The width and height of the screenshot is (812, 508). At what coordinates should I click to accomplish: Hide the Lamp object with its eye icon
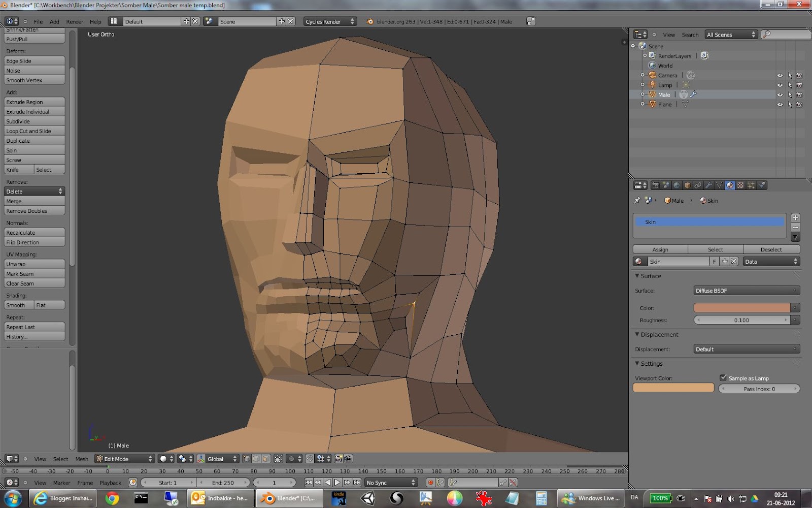pyautogui.click(x=780, y=85)
